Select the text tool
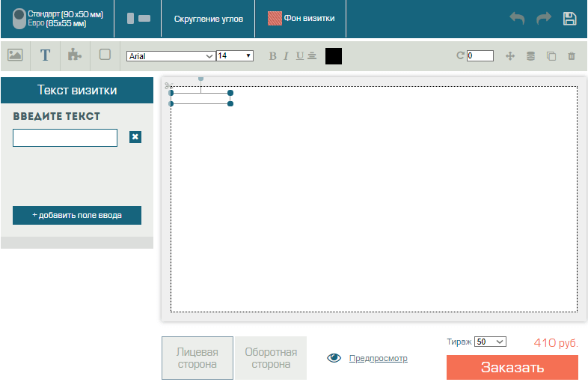The image size is (588, 391). click(x=45, y=55)
